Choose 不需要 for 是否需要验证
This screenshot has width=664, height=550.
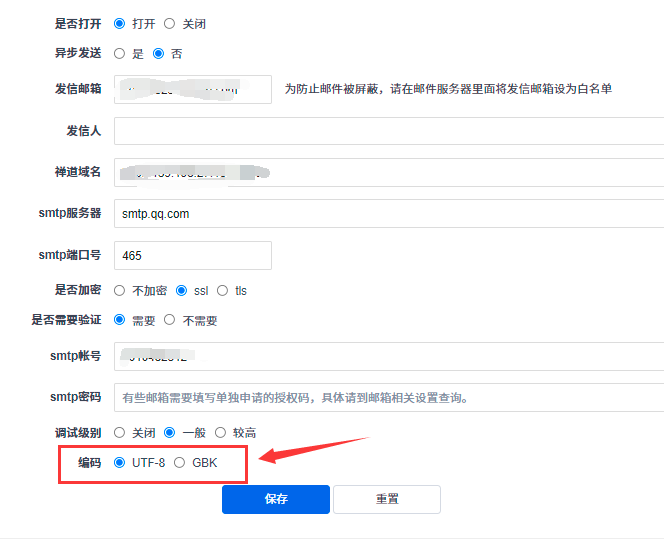(x=169, y=320)
